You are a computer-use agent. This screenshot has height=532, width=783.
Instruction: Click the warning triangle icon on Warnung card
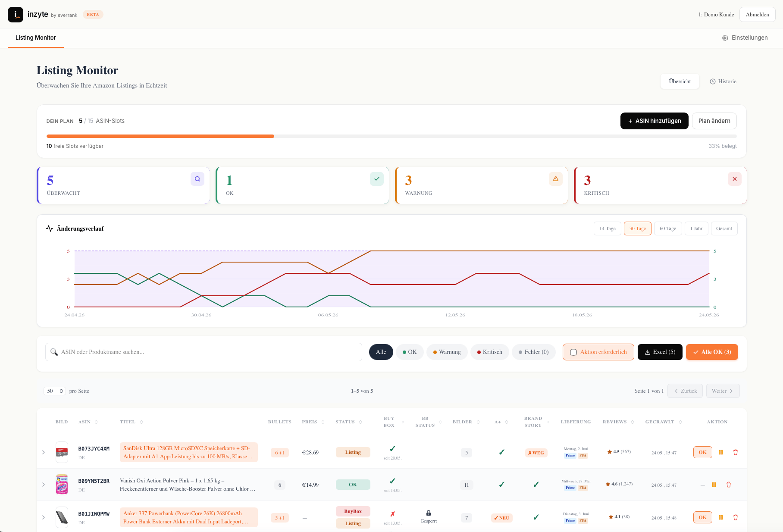556,179
